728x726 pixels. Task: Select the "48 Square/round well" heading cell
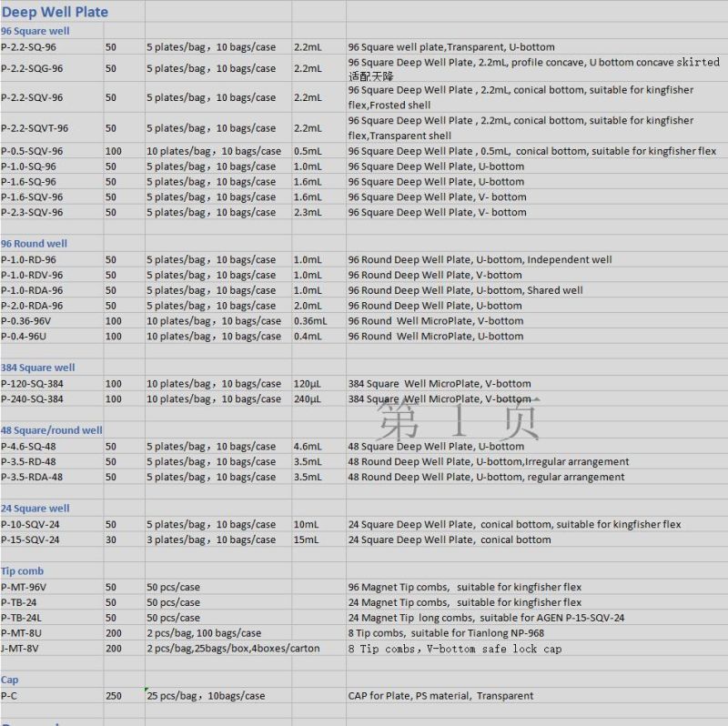point(52,430)
